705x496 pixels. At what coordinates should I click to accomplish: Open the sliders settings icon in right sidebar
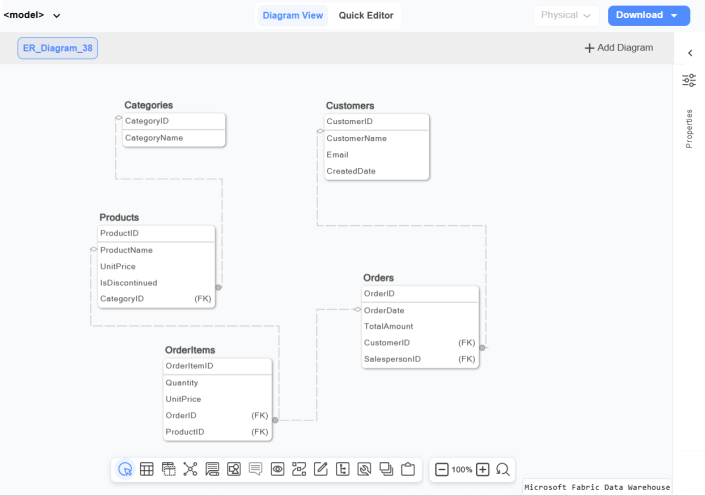[689, 80]
